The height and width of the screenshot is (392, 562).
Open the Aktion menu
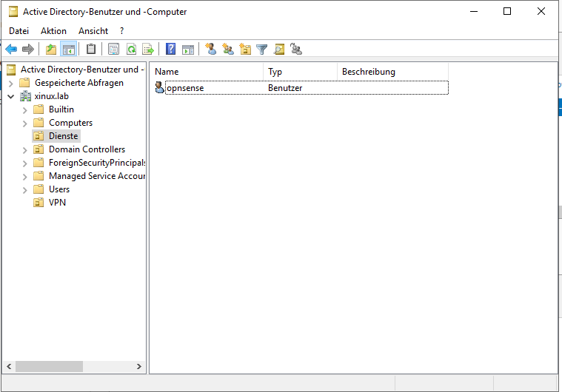click(x=53, y=31)
